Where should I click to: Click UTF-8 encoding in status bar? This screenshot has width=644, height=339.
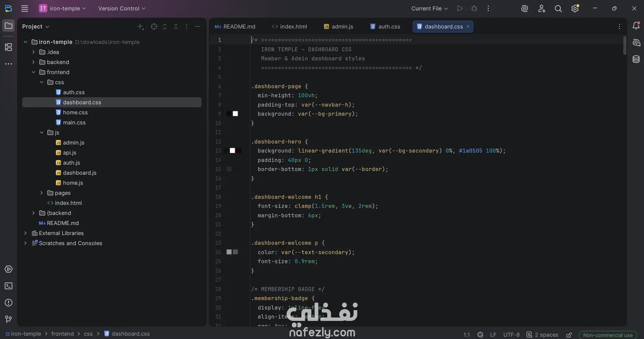(x=511, y=335)
